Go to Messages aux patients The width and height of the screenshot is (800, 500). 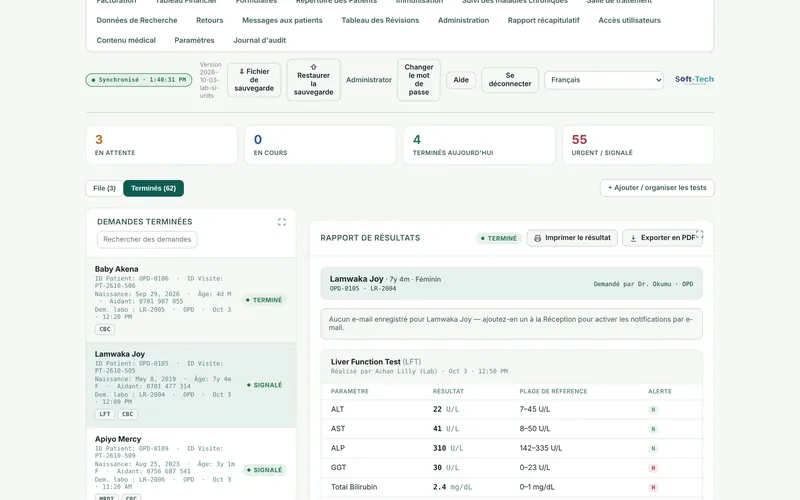[x=282, y=20]
